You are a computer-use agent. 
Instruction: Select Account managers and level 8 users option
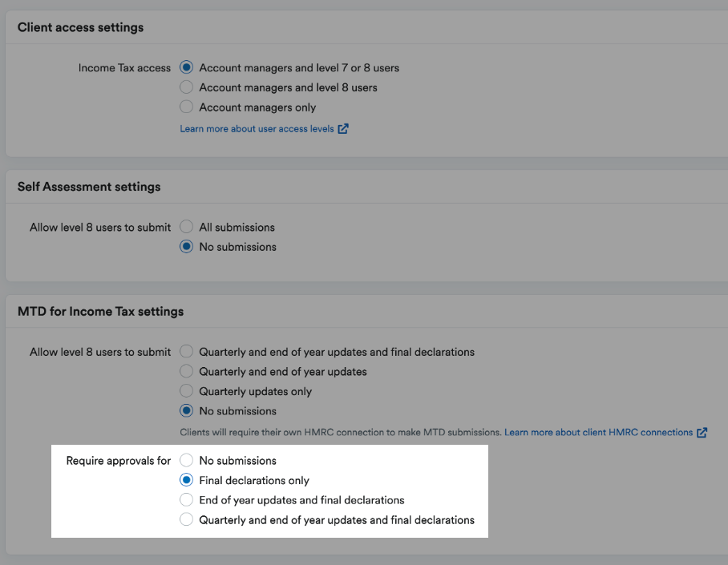click(186, 87)
